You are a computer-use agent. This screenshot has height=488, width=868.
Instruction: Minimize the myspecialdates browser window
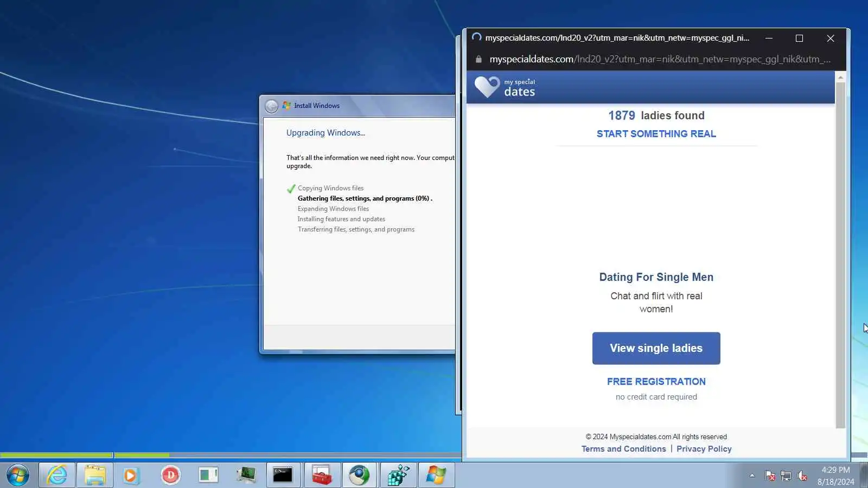coord(769,38)
